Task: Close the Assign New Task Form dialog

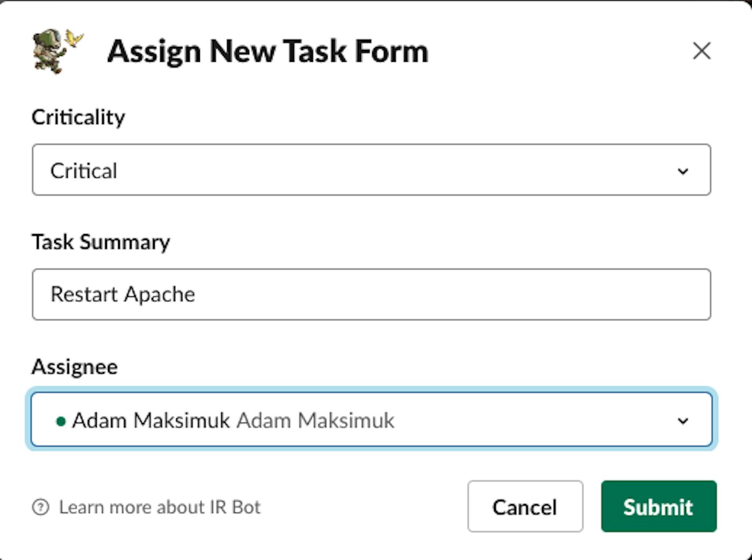Action: 702,52
